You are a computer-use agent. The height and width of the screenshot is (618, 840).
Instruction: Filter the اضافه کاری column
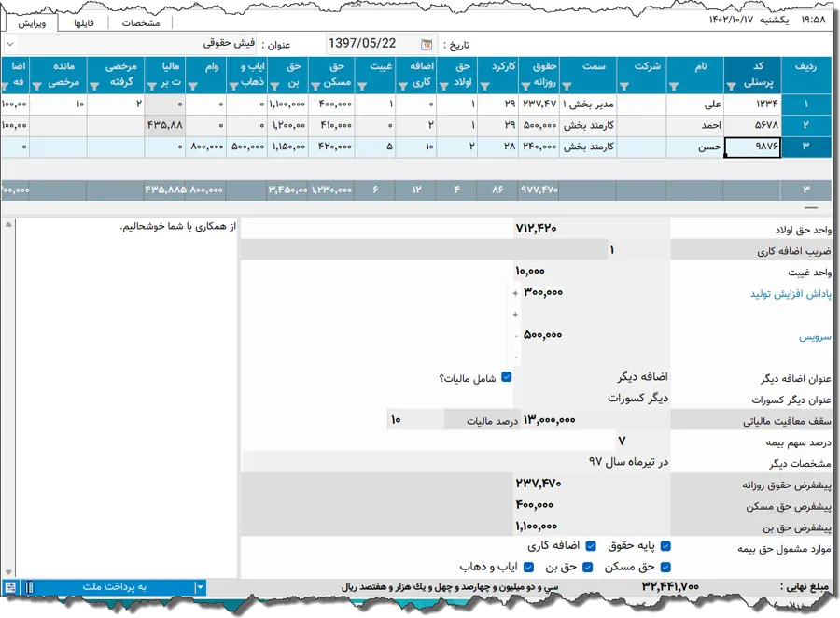coord(403,86)
